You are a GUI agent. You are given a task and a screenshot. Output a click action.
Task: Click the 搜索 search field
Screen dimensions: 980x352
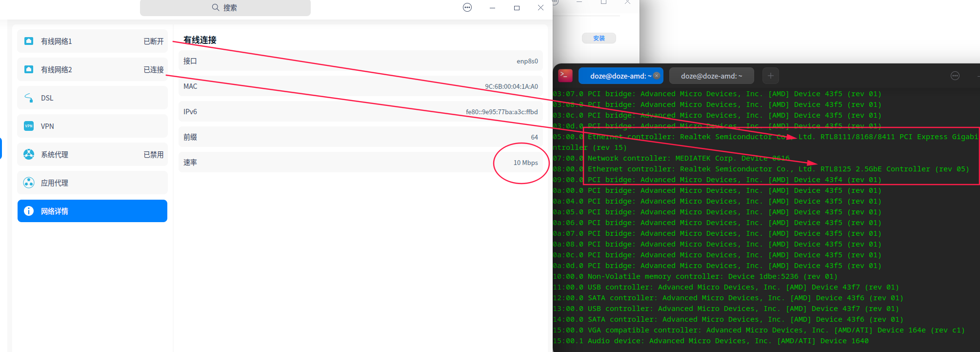point(225,8)
